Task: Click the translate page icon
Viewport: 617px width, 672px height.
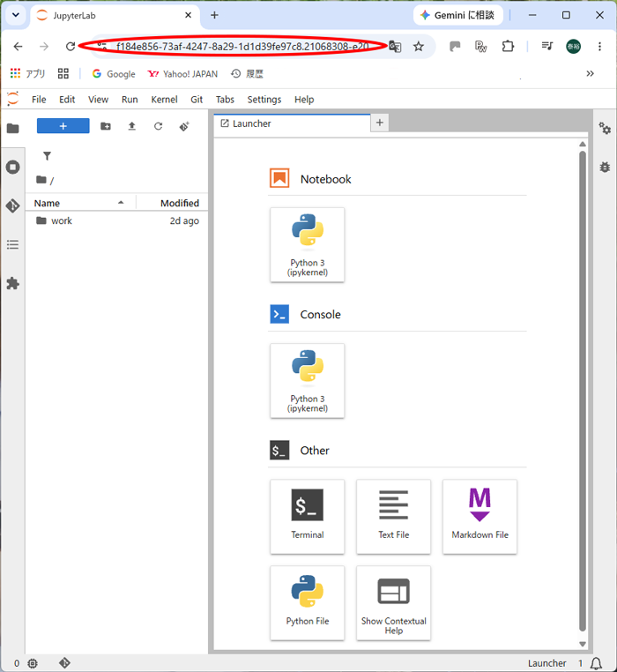Action: pyautogui.click(x=395, y=46)
